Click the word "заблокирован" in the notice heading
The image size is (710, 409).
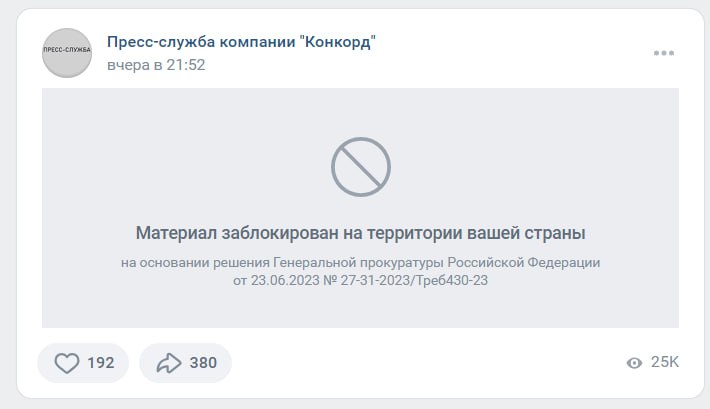coord(280,233)
